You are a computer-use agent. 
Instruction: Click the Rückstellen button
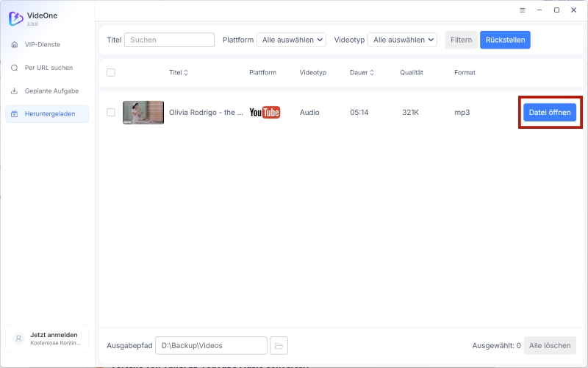(505, 40)
